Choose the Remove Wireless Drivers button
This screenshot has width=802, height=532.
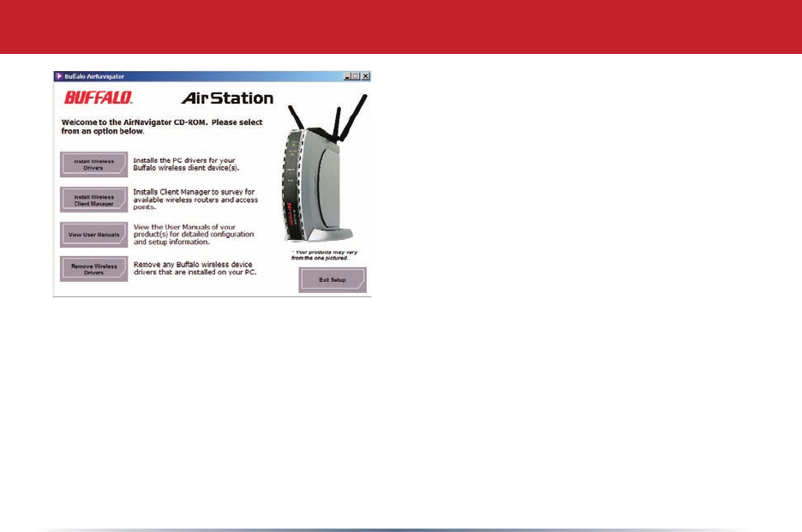coord(93,269)
